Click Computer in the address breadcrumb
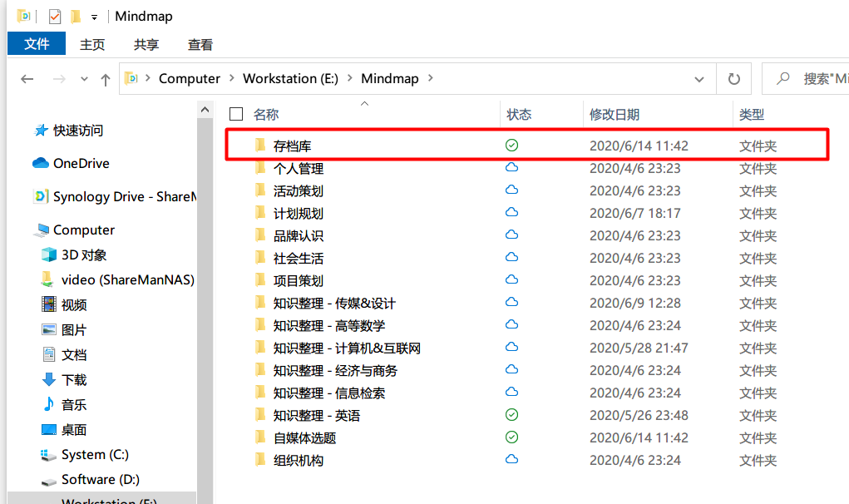Screen dimensions: 849x504 tap(190, 78)
